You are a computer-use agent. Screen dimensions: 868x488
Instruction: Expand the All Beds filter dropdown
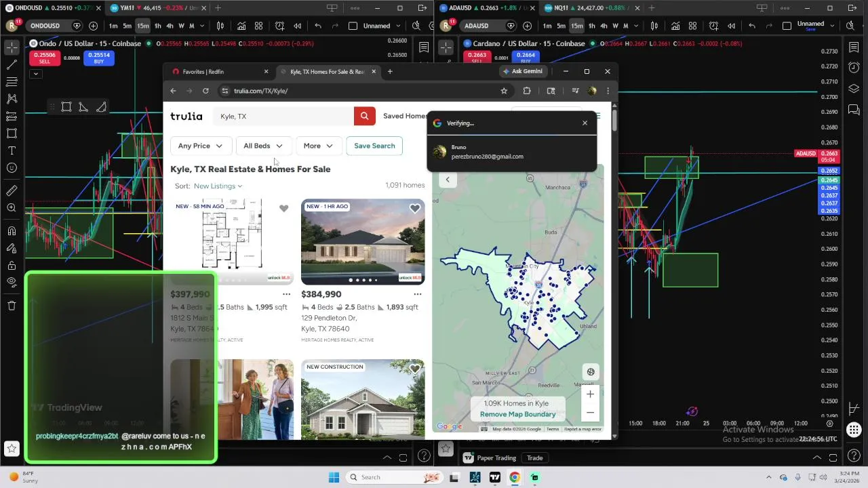click(263, 146)
